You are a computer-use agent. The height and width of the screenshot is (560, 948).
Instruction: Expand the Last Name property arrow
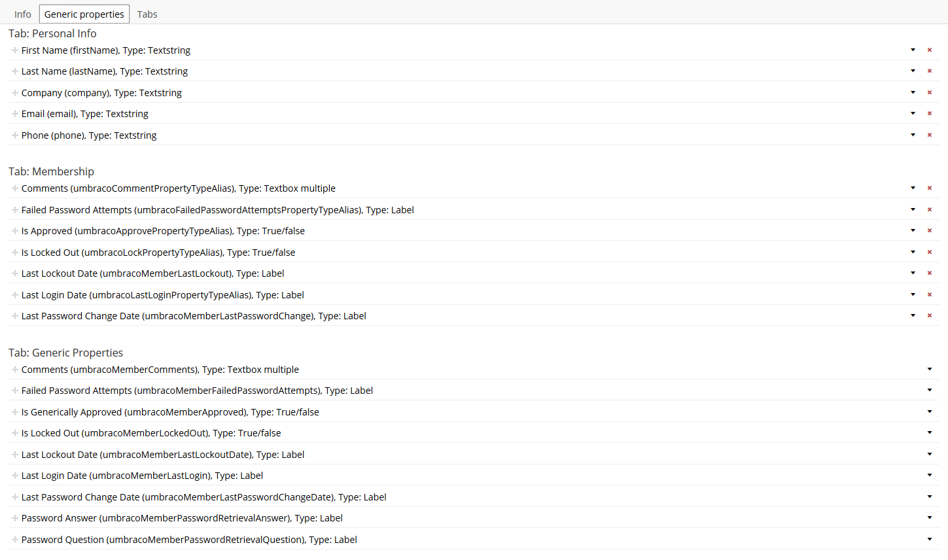tap(913, 71)
